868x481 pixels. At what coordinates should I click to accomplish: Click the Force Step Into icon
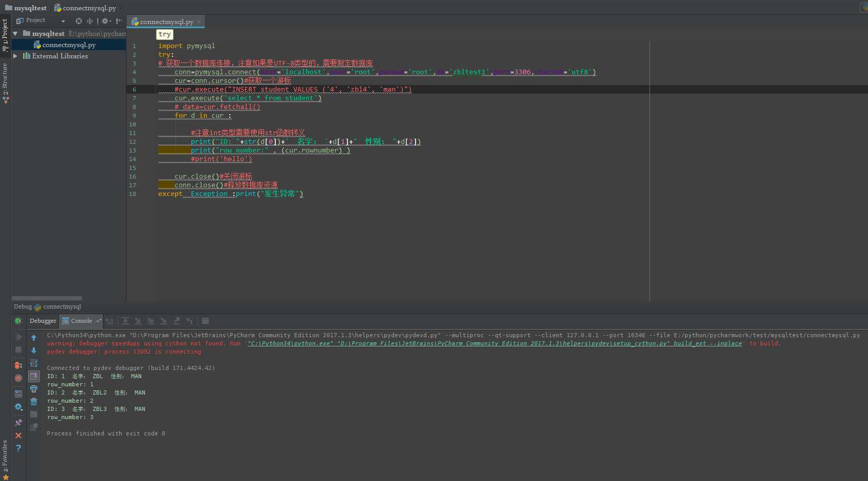[x=163, y=321]
